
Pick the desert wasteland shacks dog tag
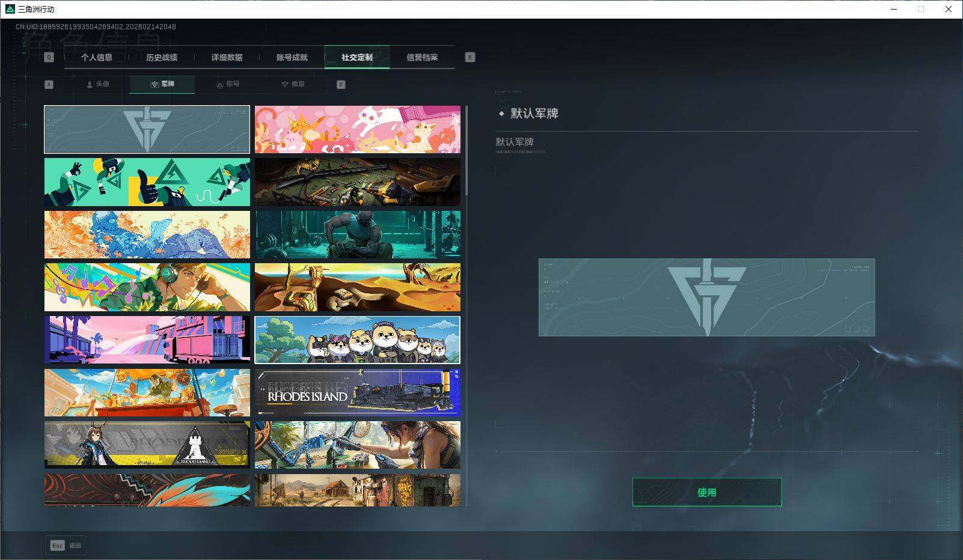(x=358, y=490)
